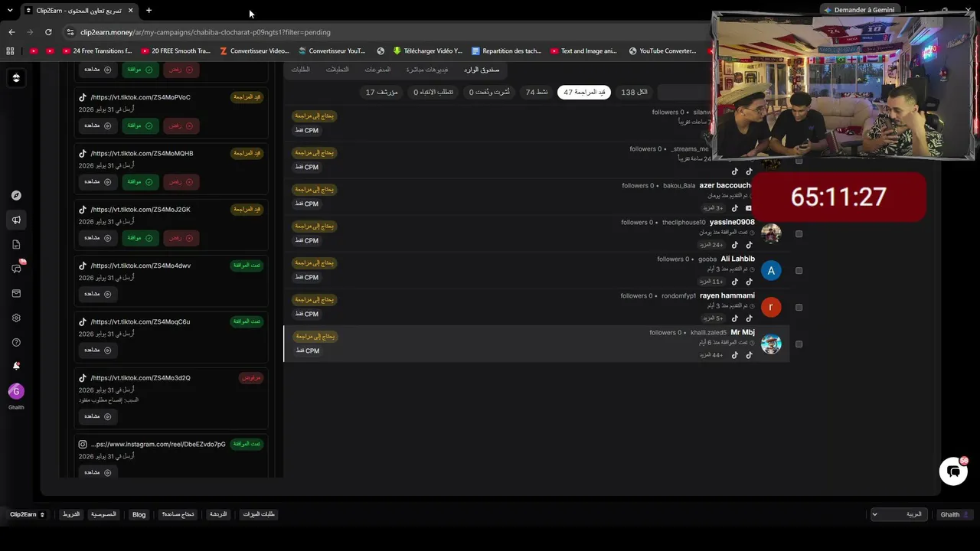
Task: Open the Blog link in footer
Action: point(139,514)
